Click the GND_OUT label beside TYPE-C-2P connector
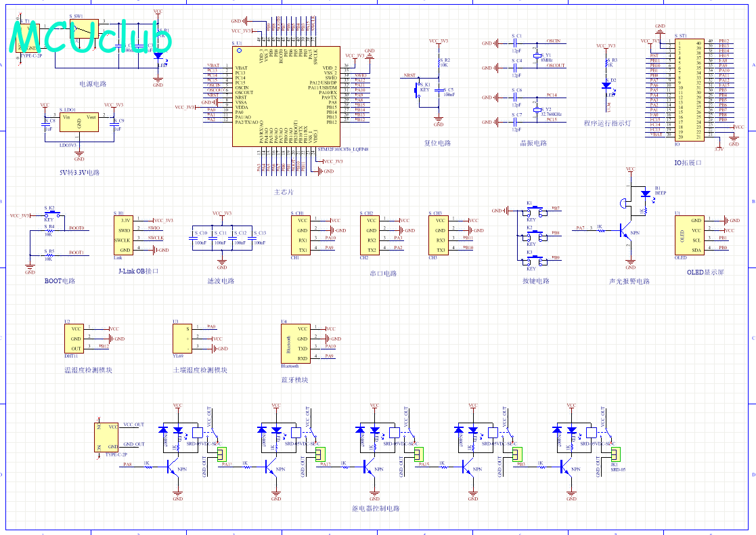The image size is (756, 535). tap(133, 444)
